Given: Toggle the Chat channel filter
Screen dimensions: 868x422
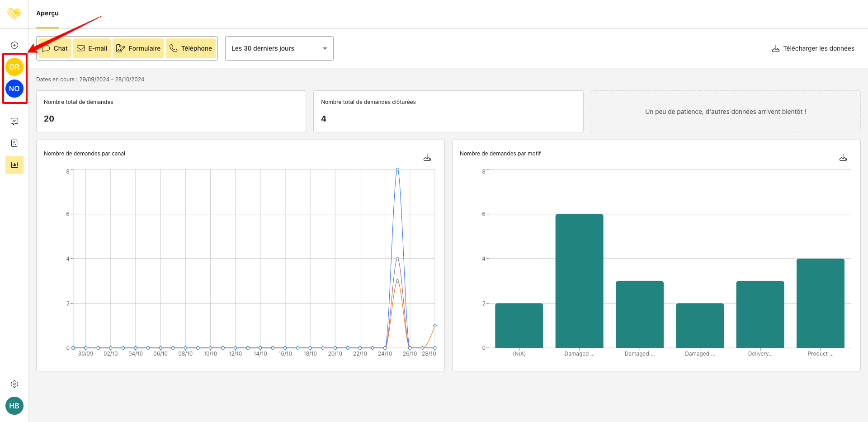Looking at the screenshot, I should [x=55, y=48].
